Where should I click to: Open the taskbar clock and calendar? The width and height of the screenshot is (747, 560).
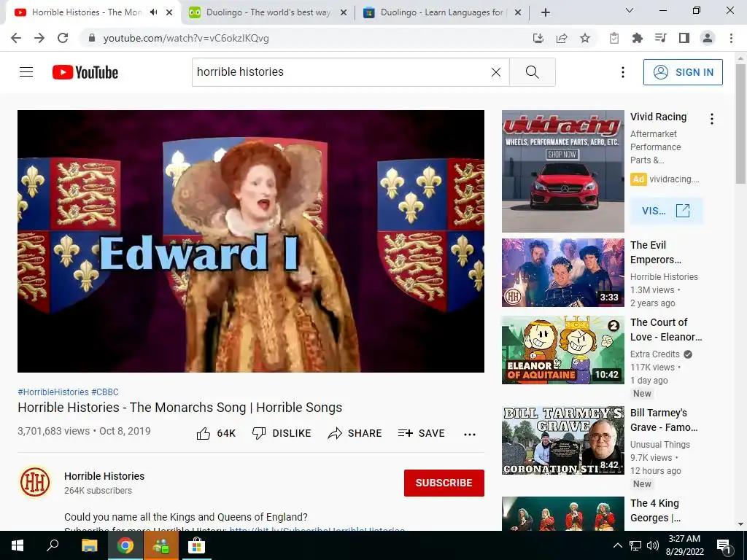[684, 545]
